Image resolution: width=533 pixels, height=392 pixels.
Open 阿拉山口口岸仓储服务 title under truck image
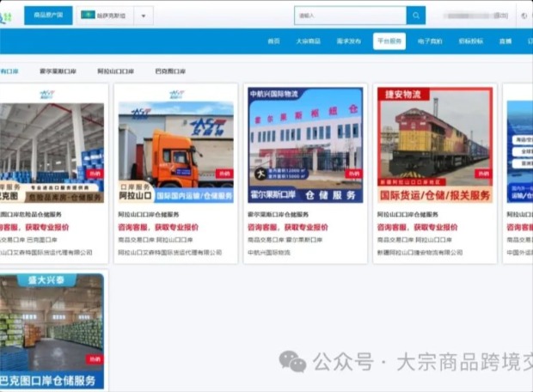tap(149, 215)
